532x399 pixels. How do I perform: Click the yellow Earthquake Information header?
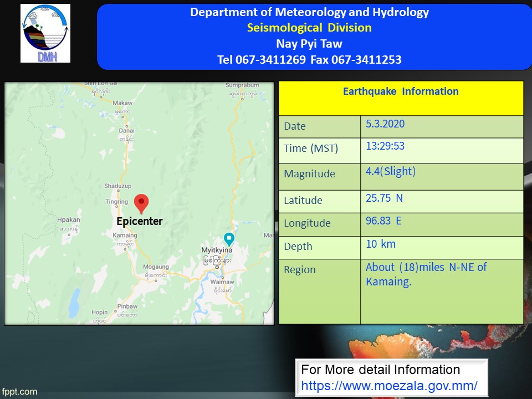[x=401, y=92]
